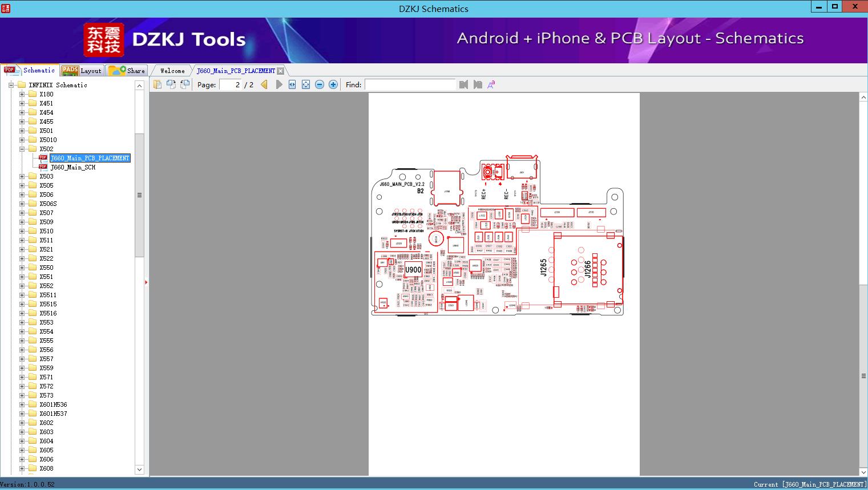Click the fit page icon

(306, 84)
